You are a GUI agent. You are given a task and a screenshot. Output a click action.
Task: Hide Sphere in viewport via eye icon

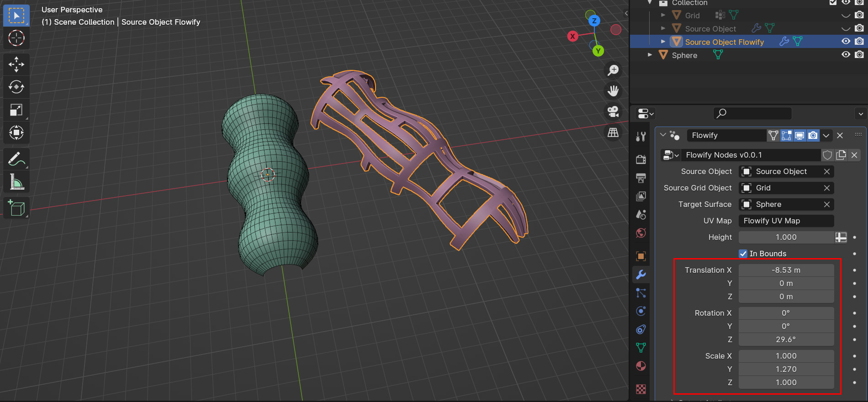tap(846, 54)
